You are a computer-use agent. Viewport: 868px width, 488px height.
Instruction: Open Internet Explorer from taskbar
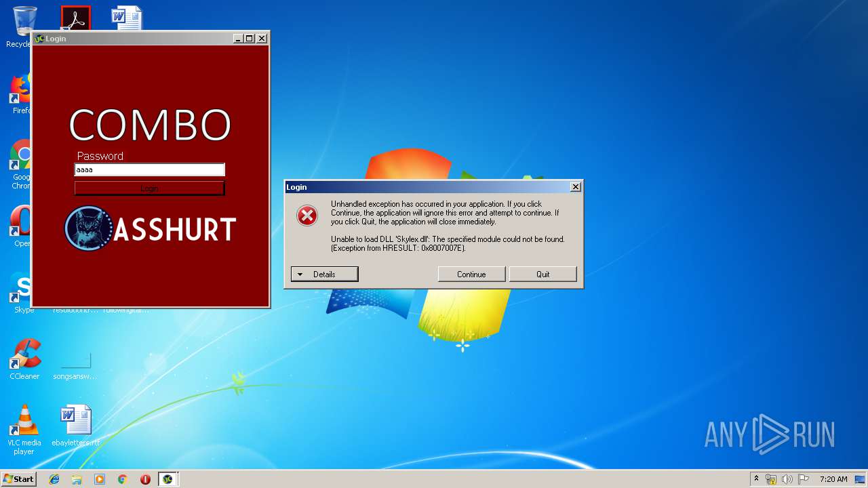54,479
